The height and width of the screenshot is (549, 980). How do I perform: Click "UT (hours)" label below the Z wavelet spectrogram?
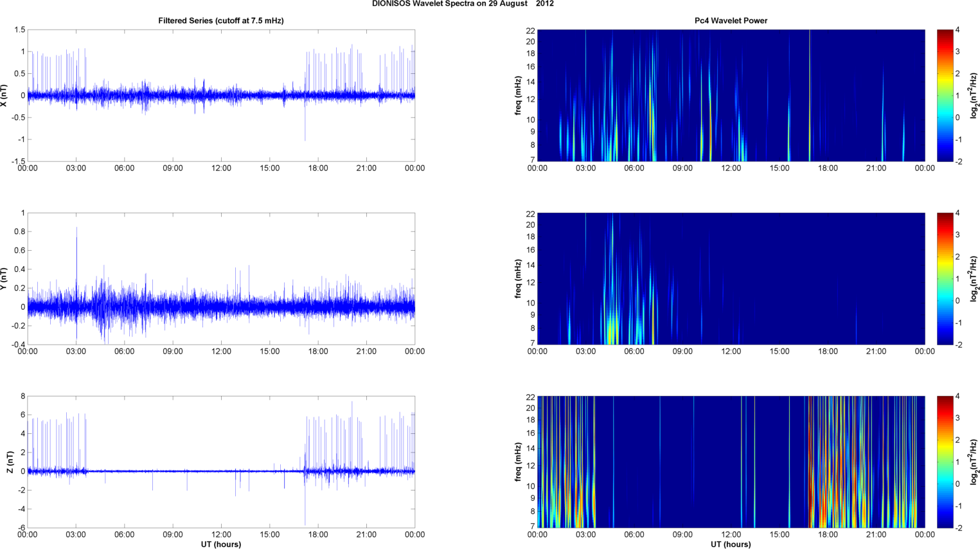[731, 544]
